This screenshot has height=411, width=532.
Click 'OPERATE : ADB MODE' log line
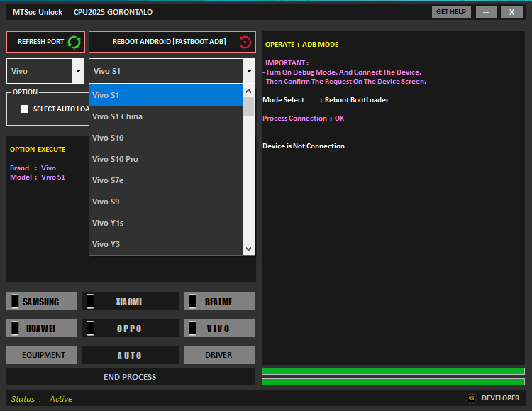301,45
